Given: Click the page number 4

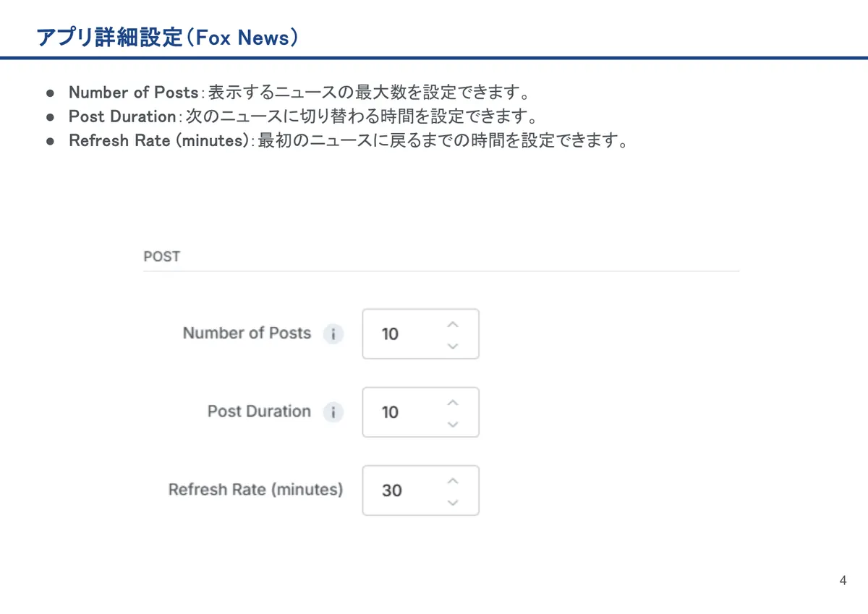Looking at the screenshot, I should click(843, 581).
